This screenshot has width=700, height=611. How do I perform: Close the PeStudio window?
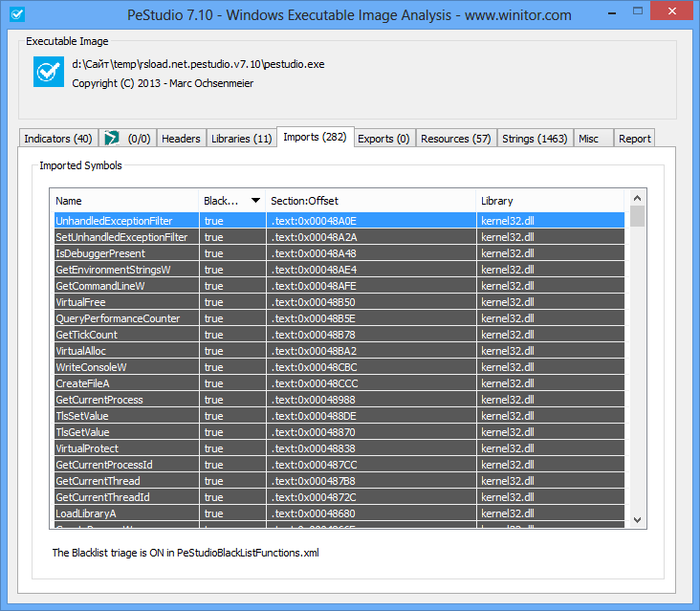click(x=672, y=11)
